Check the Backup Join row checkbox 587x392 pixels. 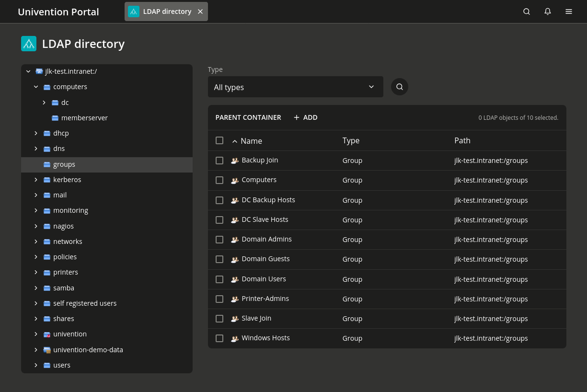pyautogui.click(x=219, y=161)
